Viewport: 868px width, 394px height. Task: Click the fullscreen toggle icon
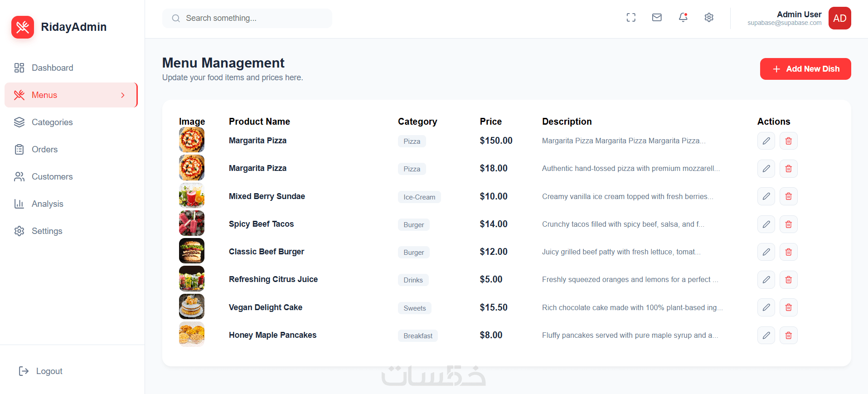[x=631, y=18]
